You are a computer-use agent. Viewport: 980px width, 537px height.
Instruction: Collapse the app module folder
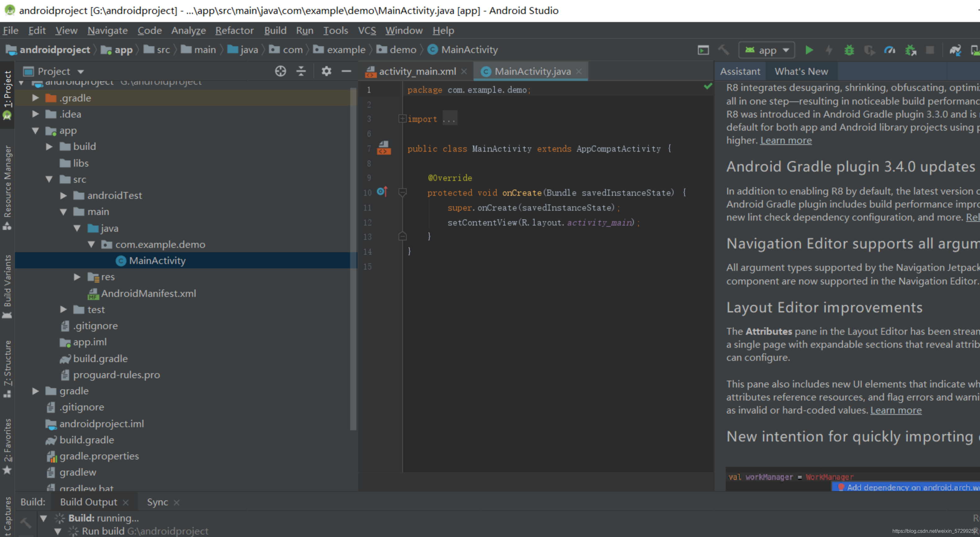[35, 130]
